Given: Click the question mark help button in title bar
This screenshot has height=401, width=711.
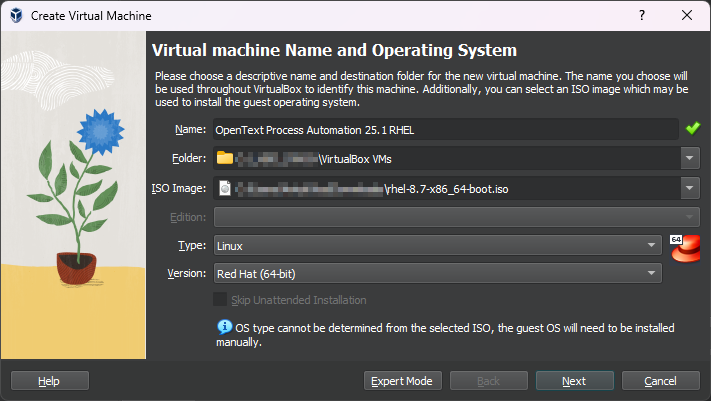Looking at the screenshot, I should pos(641,16).
